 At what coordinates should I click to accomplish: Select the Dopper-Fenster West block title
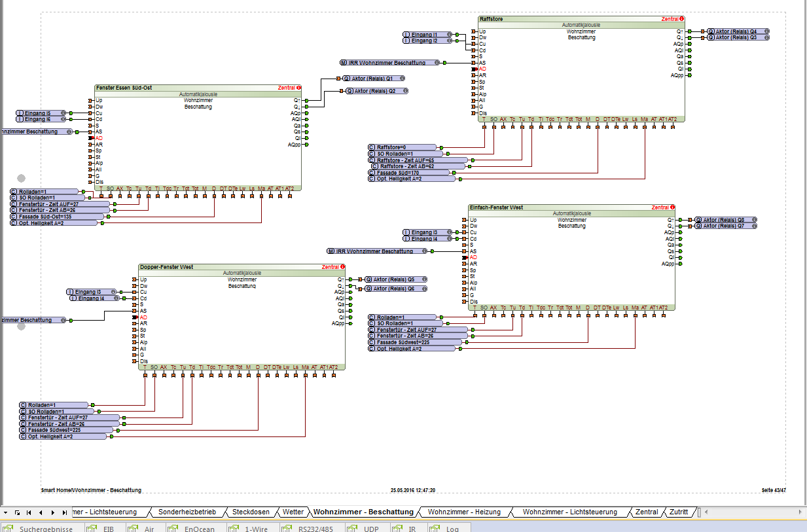[x=166, y=267]
